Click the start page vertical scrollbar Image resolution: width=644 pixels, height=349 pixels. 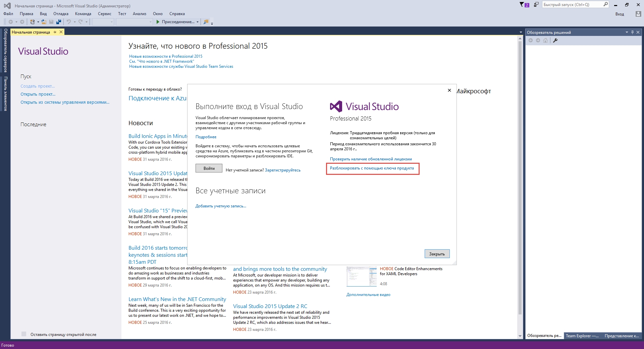[520, 187]
